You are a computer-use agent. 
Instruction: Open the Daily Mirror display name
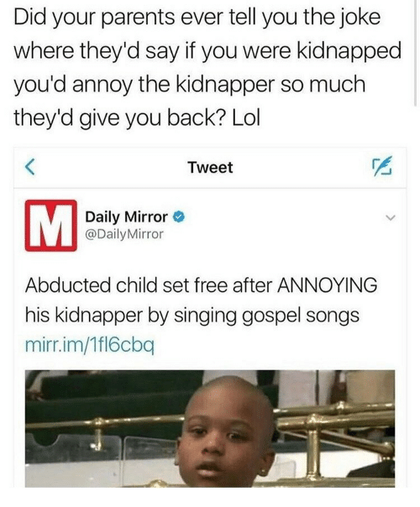coord(126,217)
